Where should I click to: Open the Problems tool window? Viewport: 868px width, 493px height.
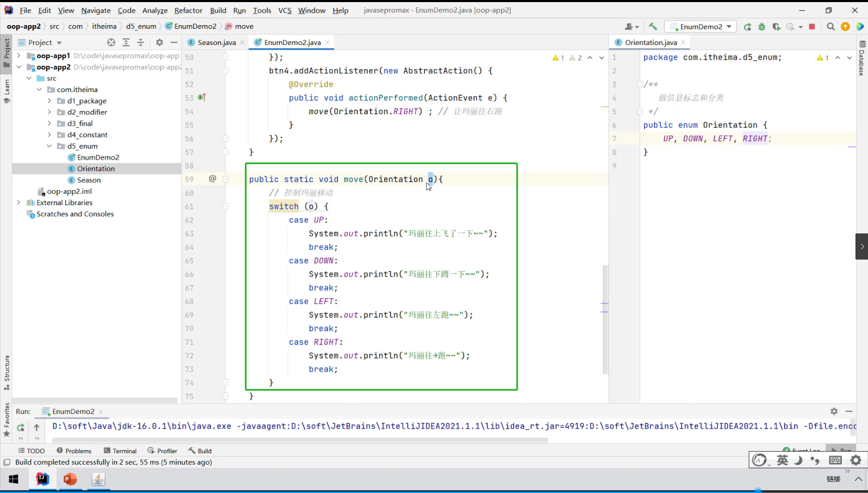click(74, 451)
